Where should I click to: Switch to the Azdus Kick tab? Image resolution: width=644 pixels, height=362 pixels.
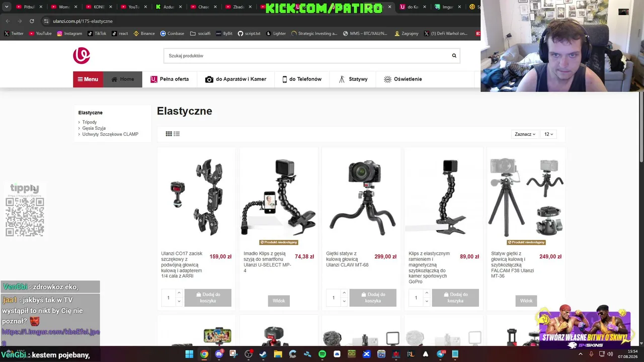pos(169,7)
